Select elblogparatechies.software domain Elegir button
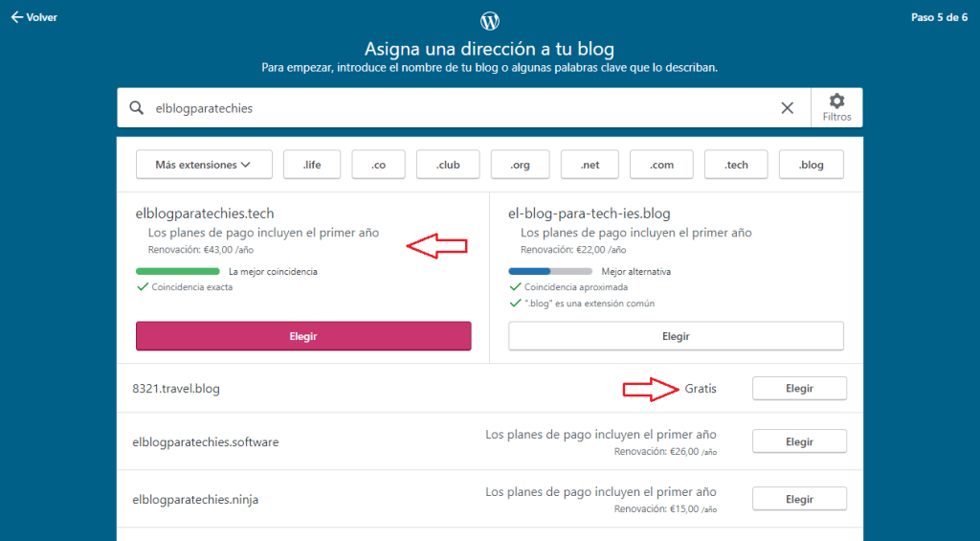This screenshot has height=541, width=980. (x=799, y=441)
